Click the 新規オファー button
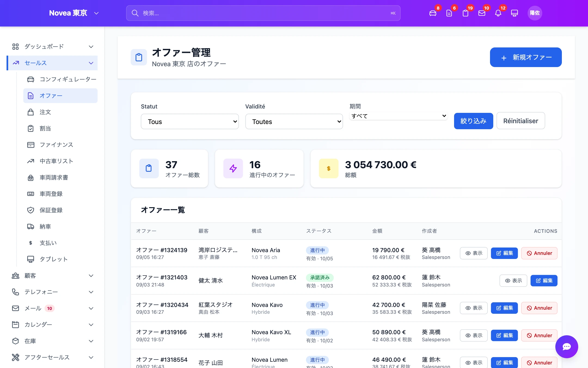The height and width of the screenshot is (368, 588). pos(526,57)
